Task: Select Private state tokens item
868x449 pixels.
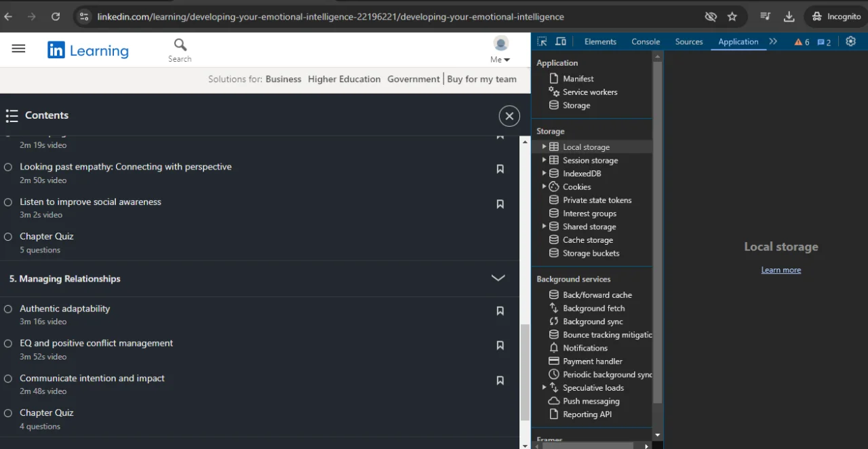Action: point(597,200)
